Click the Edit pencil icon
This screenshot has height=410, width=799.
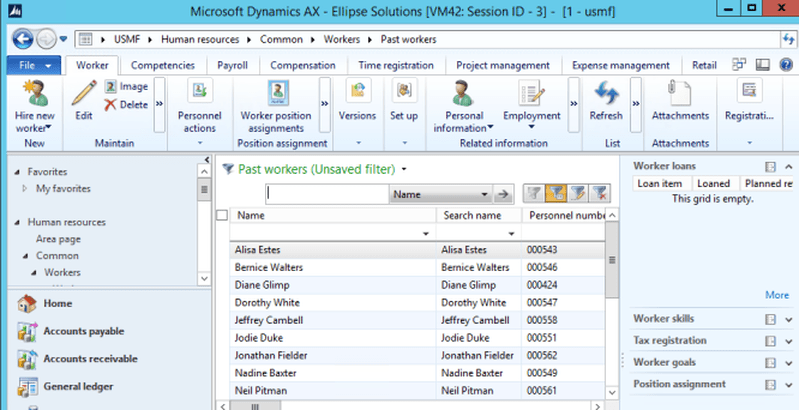[84, 94]
